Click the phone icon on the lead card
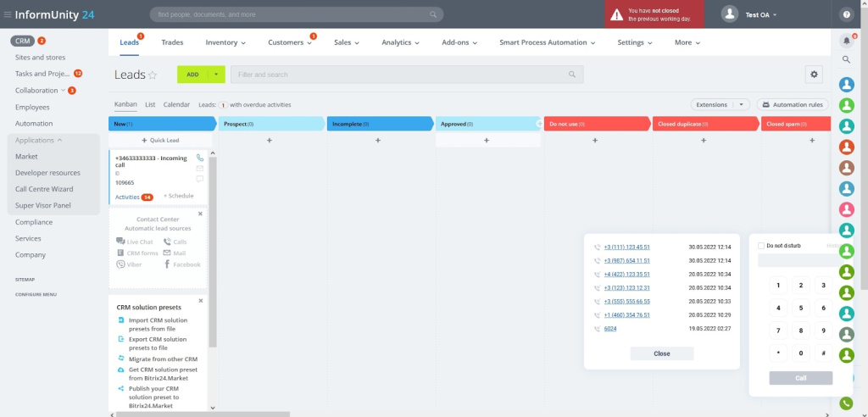 (x=200, y=158)
